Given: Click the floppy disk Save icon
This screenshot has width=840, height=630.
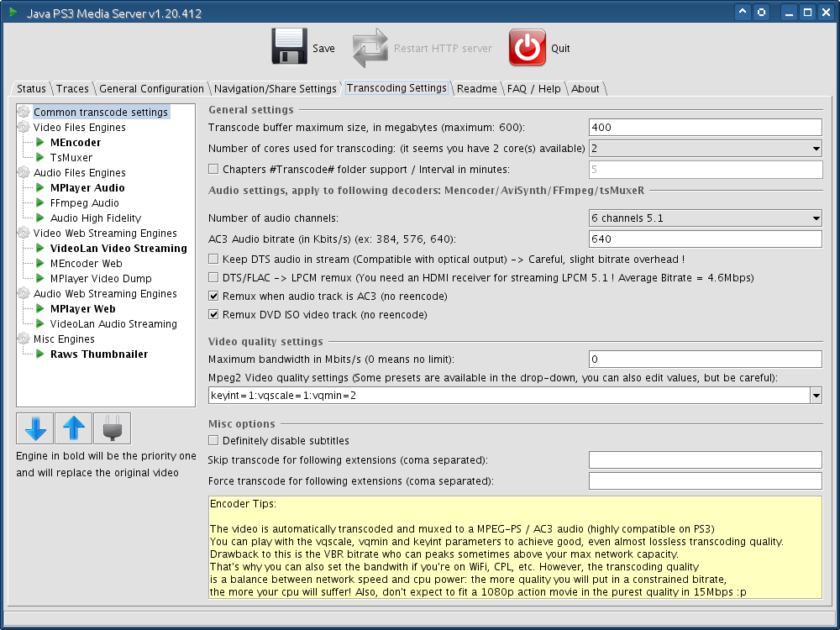Looking at the screenshot, I should [x=289, y=46].
